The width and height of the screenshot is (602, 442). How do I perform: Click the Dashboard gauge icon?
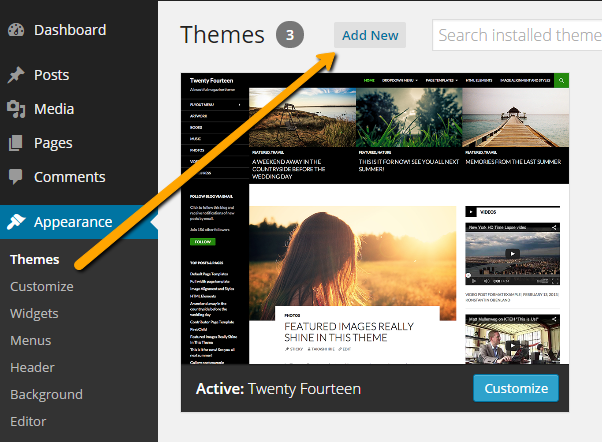click(16, 30)
